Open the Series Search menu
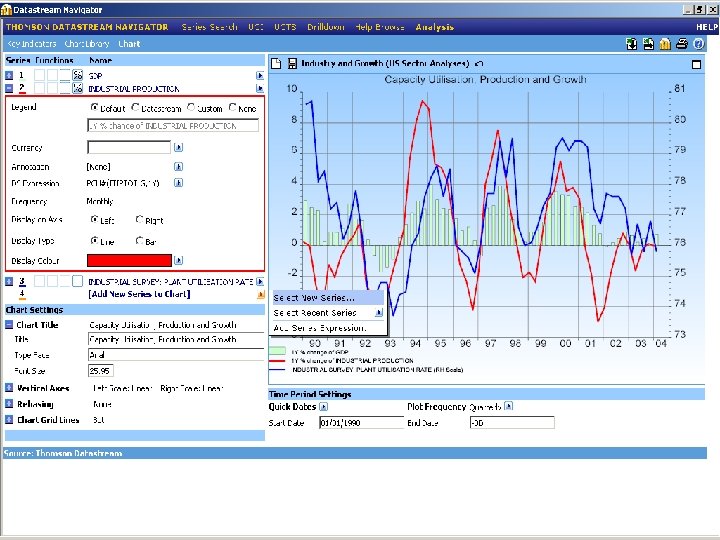This screenshot has height=540, width=720. coord(209,27)
